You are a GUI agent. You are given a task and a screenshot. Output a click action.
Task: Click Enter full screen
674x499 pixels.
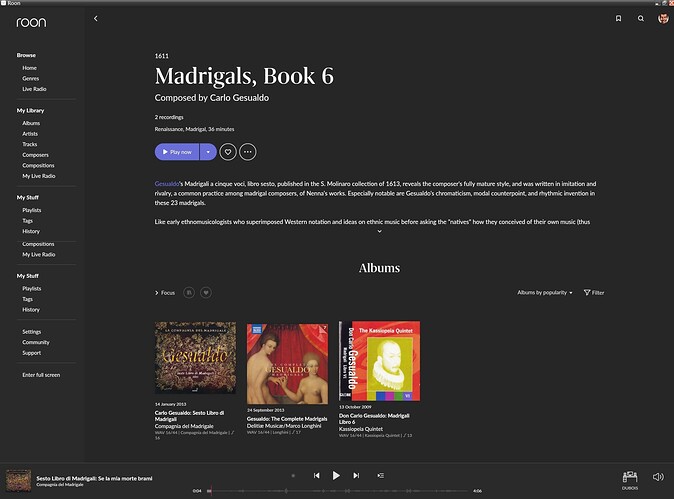coord(41,375)
